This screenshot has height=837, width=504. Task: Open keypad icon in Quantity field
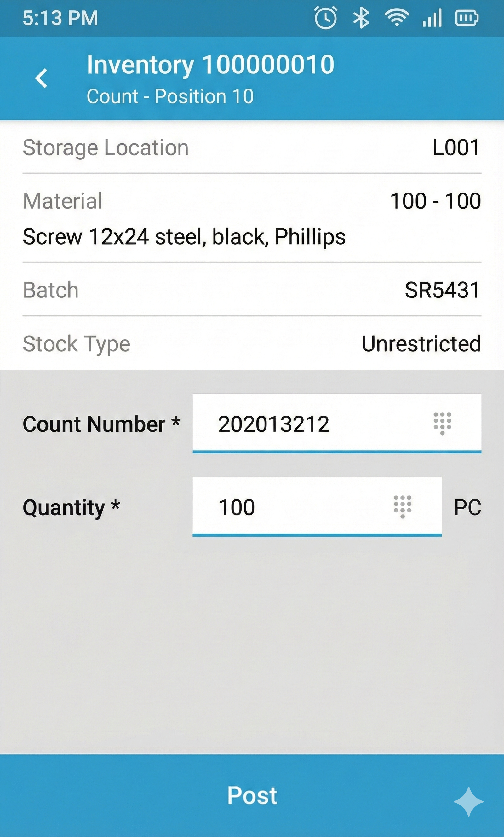[x=403, y=507]
